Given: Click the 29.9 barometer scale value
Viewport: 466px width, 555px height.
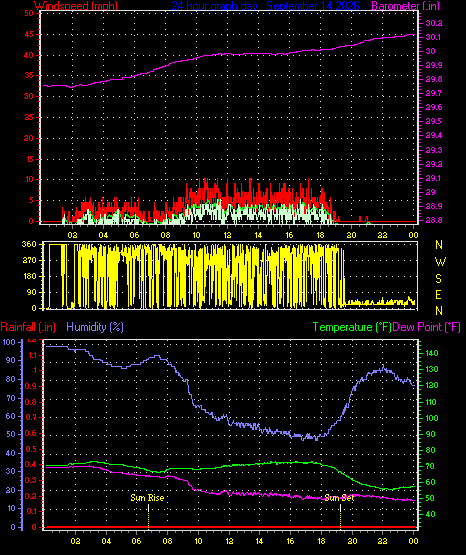Looking at the screenshot, I should tap(434, 65).
